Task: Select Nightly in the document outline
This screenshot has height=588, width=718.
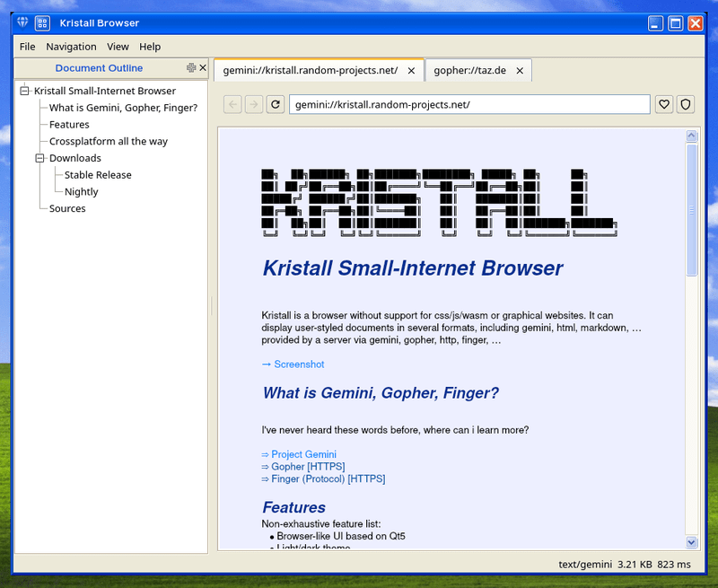Action: click(81, 191)
